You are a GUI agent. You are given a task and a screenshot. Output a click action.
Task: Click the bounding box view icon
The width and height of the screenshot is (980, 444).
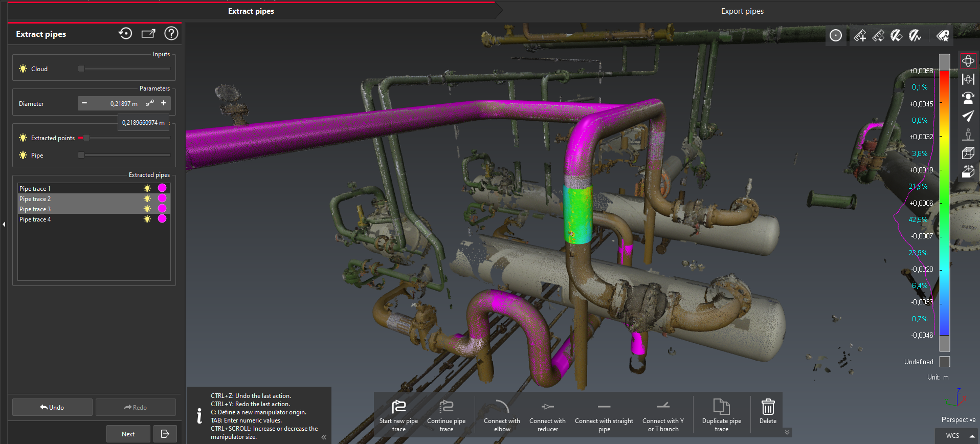click(968, 153)
